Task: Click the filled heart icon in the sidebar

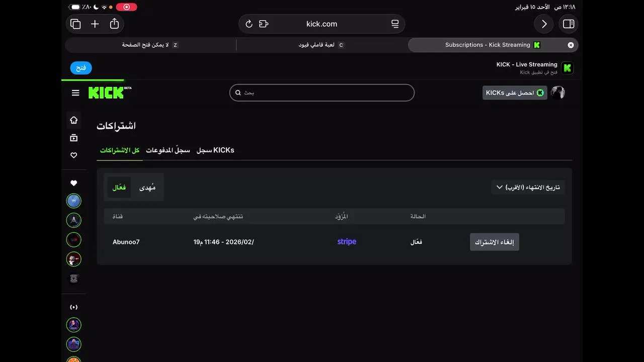Action: pos(74,183)
